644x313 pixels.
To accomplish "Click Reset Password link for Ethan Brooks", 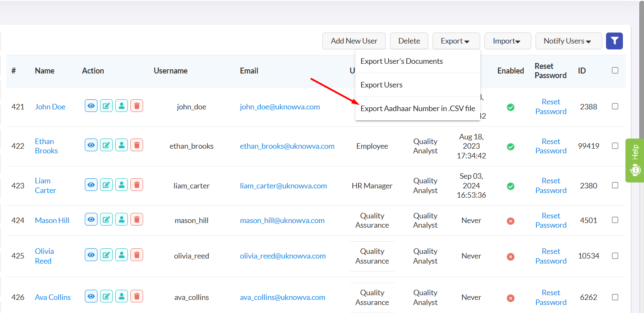I will click(x=551, y=146).
